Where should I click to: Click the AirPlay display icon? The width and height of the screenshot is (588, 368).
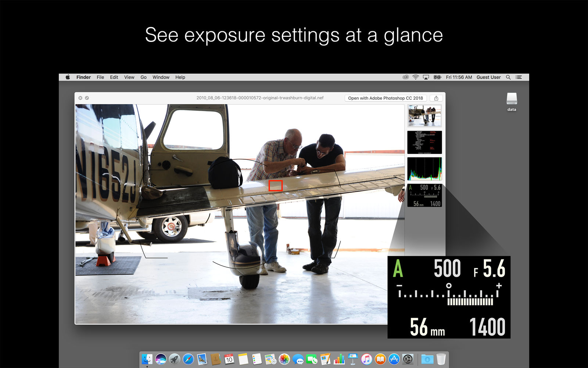coord(426,77)
